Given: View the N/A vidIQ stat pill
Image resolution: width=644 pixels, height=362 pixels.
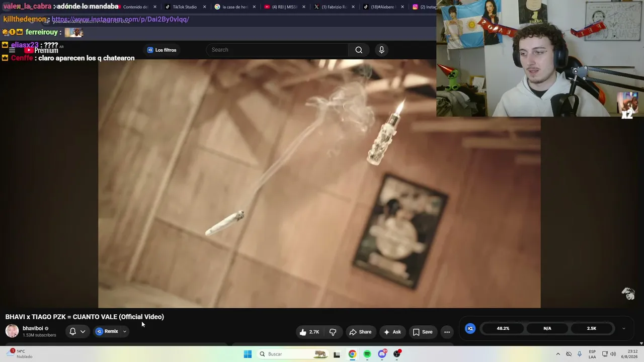Looking at the screenshot, I should [547, 328].
